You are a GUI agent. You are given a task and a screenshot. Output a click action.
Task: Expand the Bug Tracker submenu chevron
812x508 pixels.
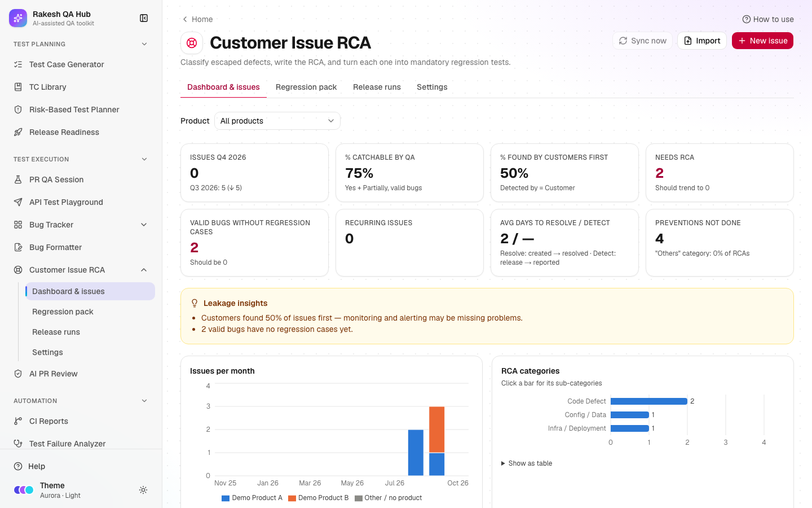144,225
